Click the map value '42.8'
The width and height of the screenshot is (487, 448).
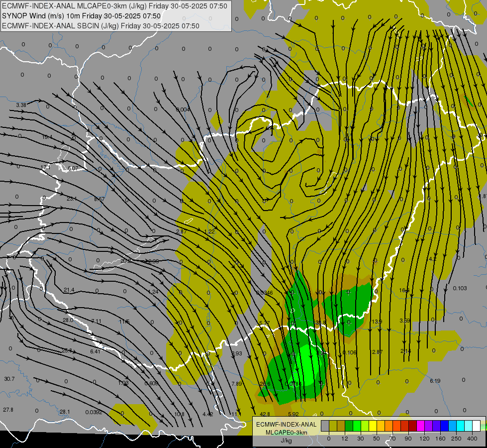(x=265, y=414)
